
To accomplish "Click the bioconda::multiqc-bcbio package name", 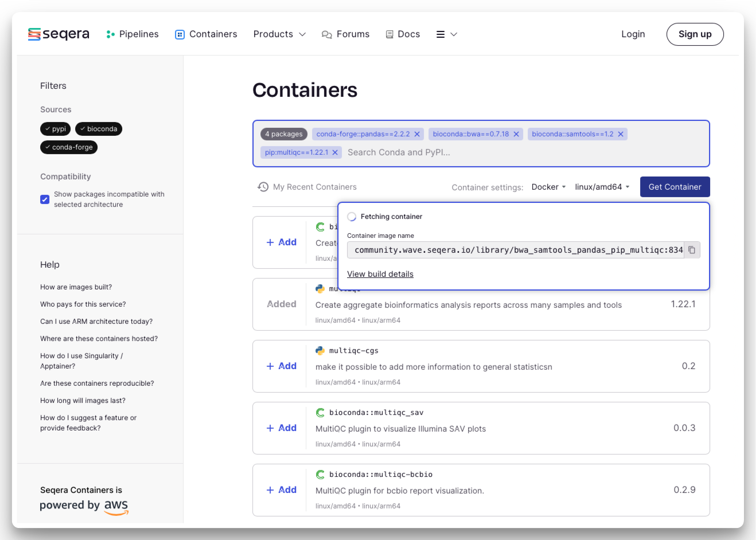I will click(381, 475).
